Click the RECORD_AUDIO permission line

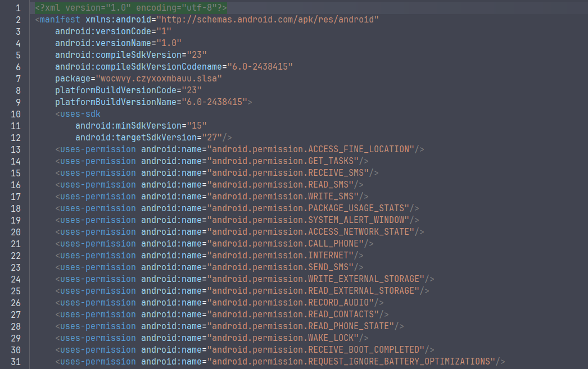(219, 303)
